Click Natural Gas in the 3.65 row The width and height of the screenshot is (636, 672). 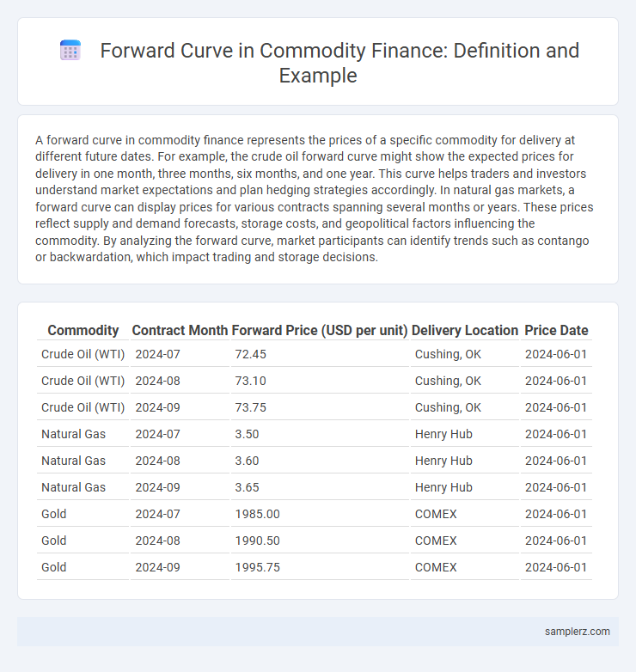click(73, 487)
